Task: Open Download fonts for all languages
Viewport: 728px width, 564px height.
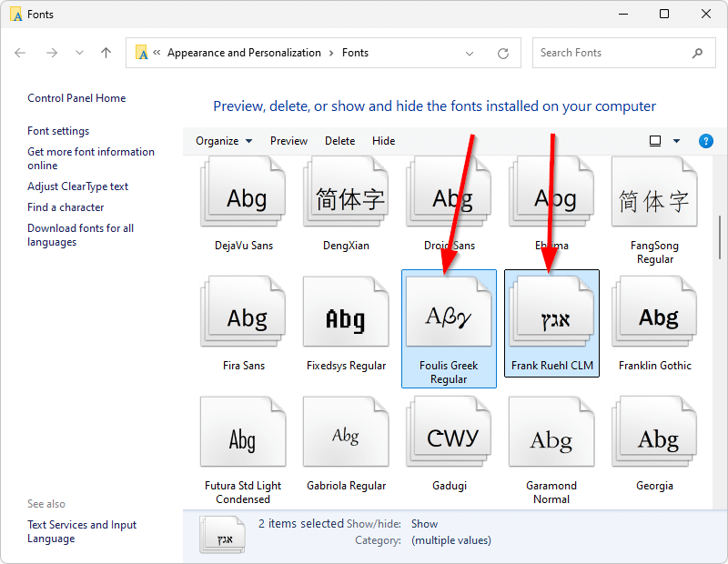Action: 80,235
